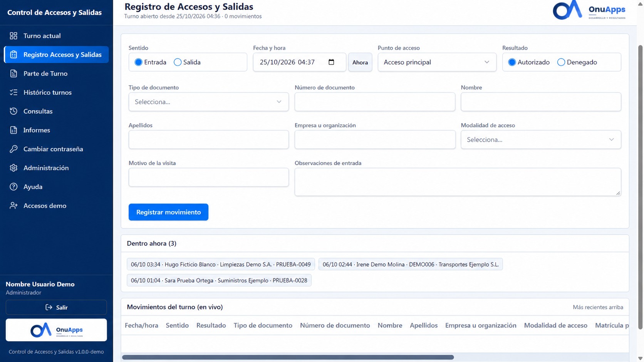This screenshot has width=644, height=362.
Task: Click the Ahora button
Action: click(360, 62)
